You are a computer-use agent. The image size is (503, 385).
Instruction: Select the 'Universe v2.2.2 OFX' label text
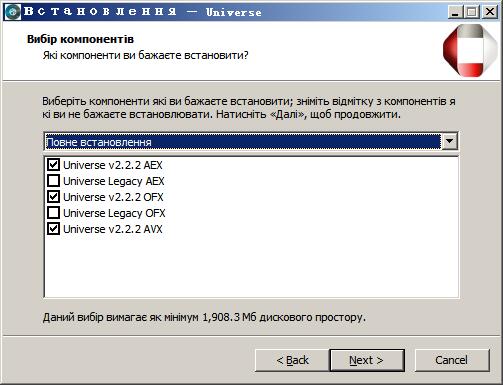(113, 197)
